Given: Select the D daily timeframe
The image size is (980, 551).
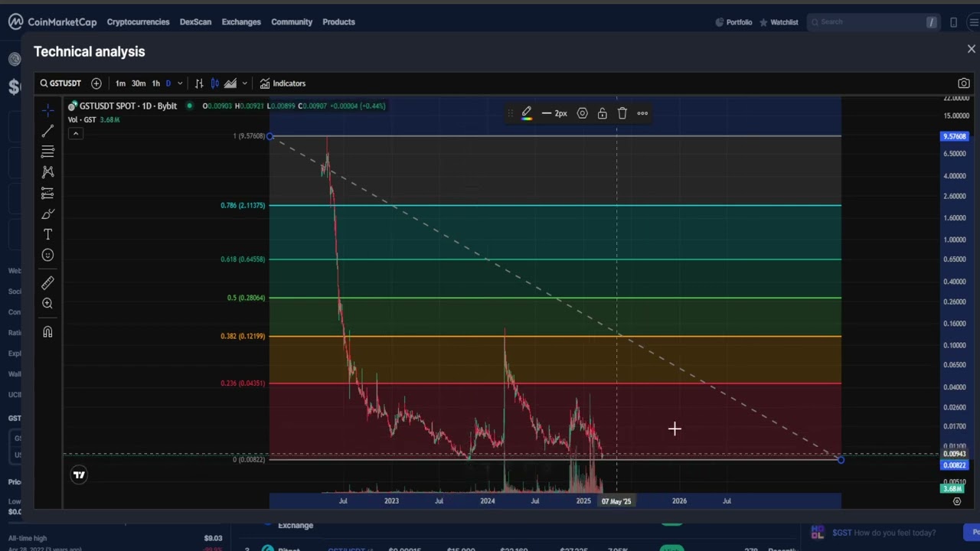Looking at the screenshot, I should 168,83.
